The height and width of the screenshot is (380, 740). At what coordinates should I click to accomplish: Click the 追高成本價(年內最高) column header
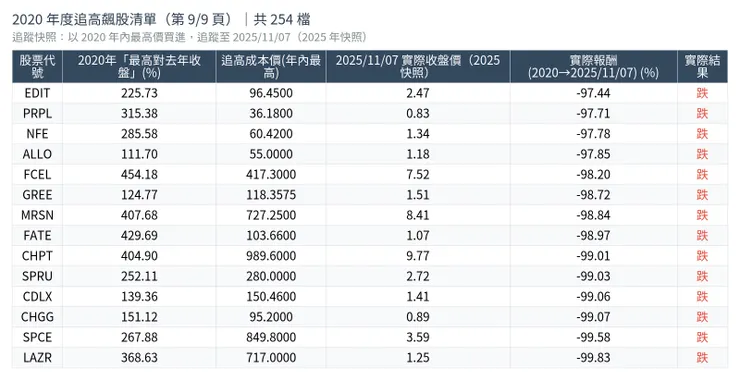pyautogui.click(x=271, y=67)
